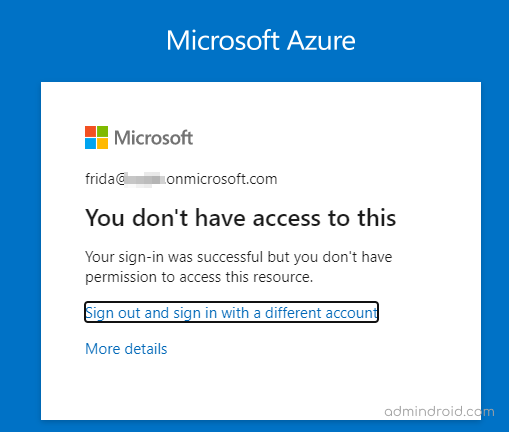Click the red square of Microsoft logo
Screen dimensions: 509x432
(x=90, y=131)
